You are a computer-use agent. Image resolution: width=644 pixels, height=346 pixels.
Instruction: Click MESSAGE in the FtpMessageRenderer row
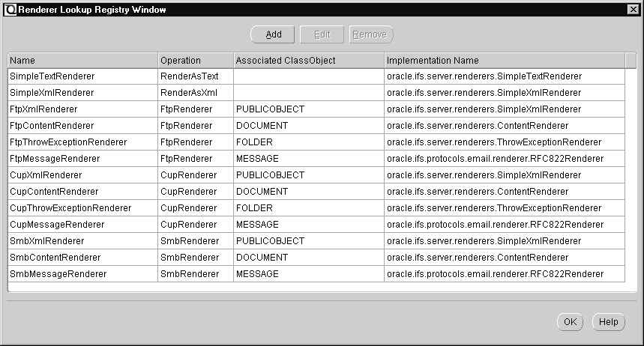coord(309,159)
